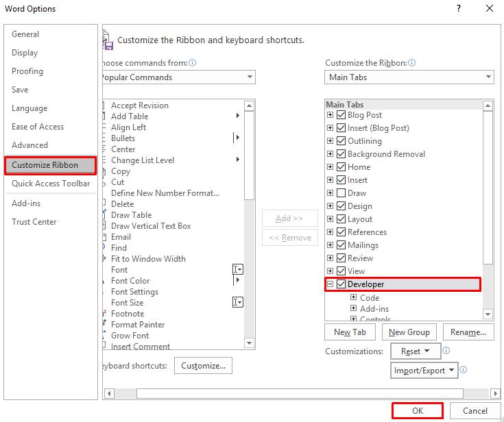Click the submenu arrow next to Bullets
The image size is (504, 422).
point(237,138)
